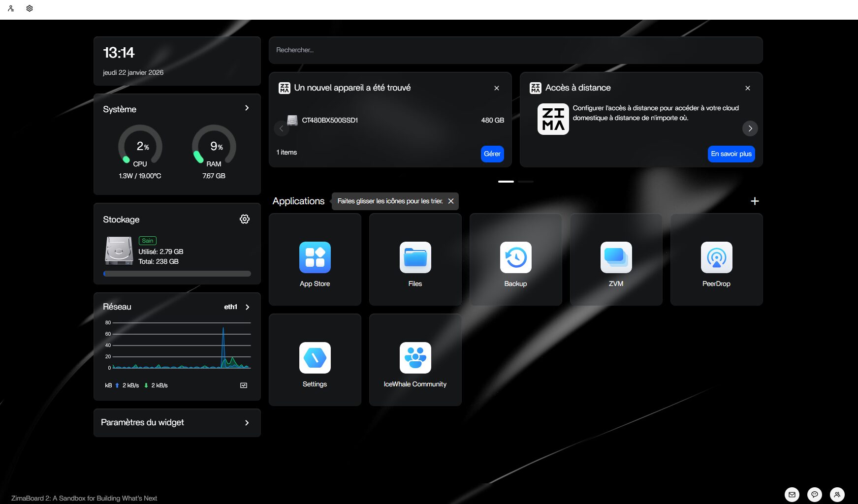Viewport: 858px width, 504px height.
Task: Click the En savoir plus button
Action: [731, 154]
